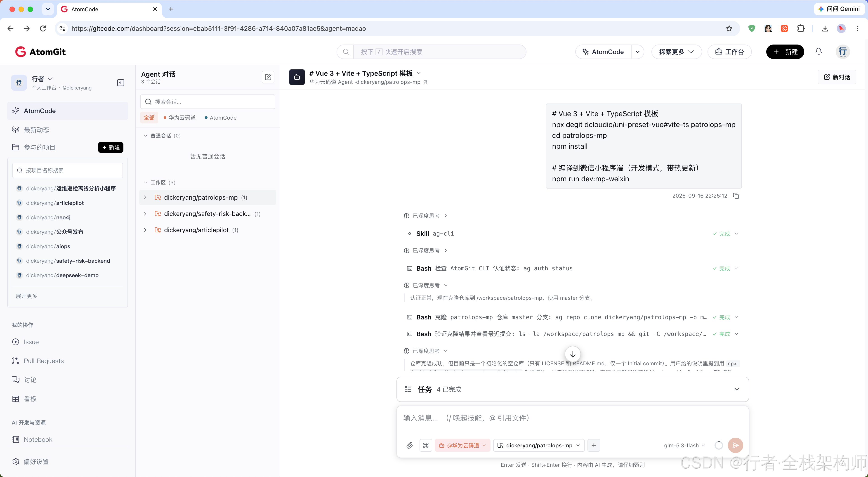Expand dickeryang/articlepilot workspace chevron
Screen dimensions: 868x477
tap(145, 229)
